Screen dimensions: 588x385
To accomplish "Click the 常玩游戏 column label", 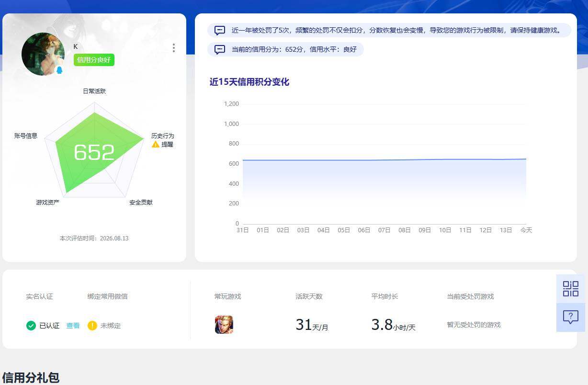I will (x=228, y=296).
